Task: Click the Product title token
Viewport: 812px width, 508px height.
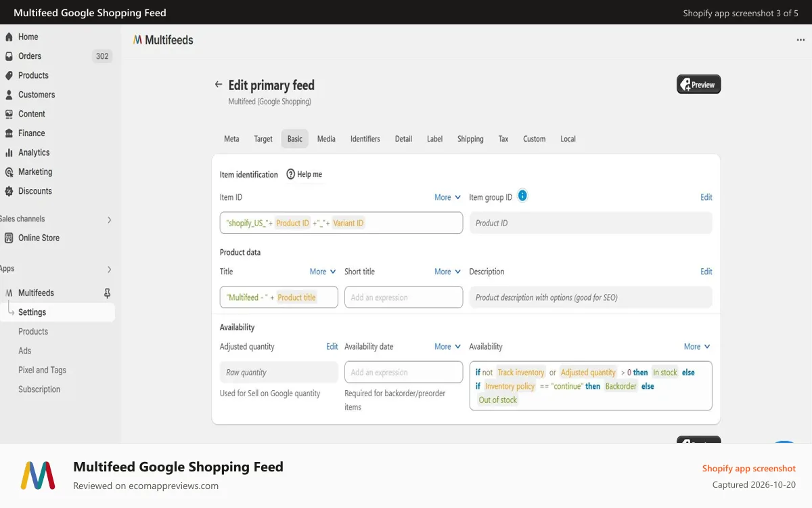Action: click(x=296, y=297)
